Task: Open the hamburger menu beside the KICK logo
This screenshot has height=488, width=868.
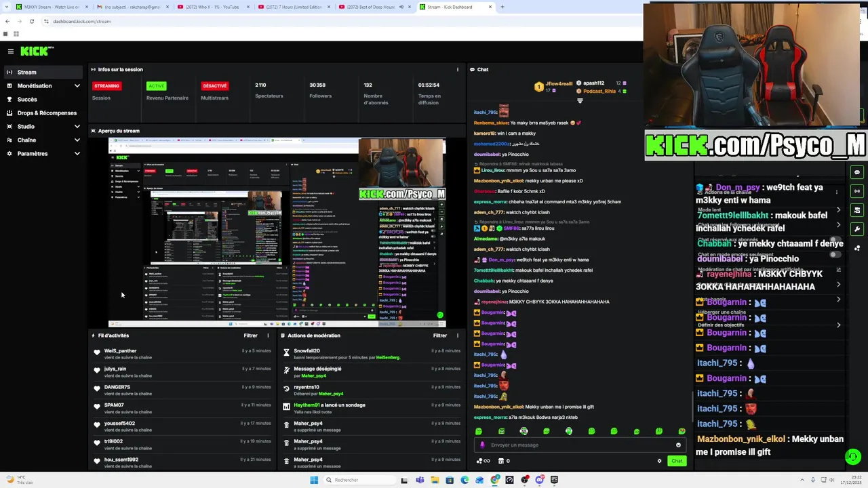Action: click(11, 51)
